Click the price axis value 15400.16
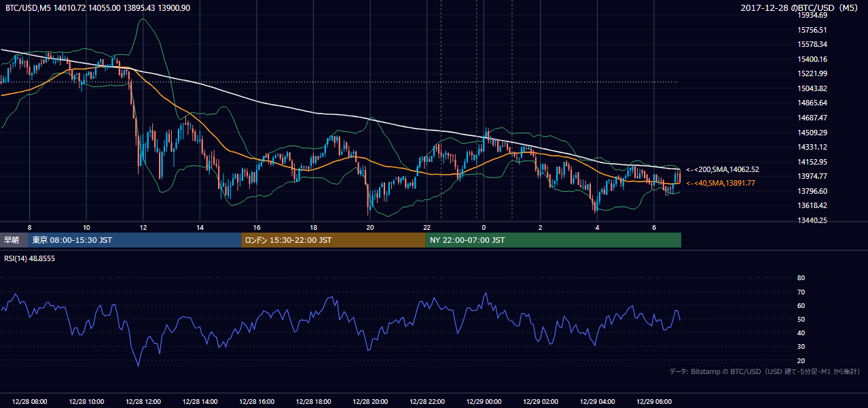This screenshot has height=408, width=868. coord(812,59)
